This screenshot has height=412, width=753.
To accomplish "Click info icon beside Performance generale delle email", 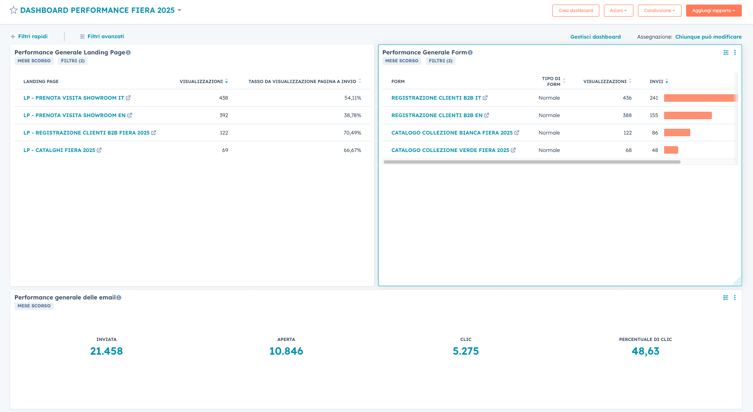I will tap(119, 297).
